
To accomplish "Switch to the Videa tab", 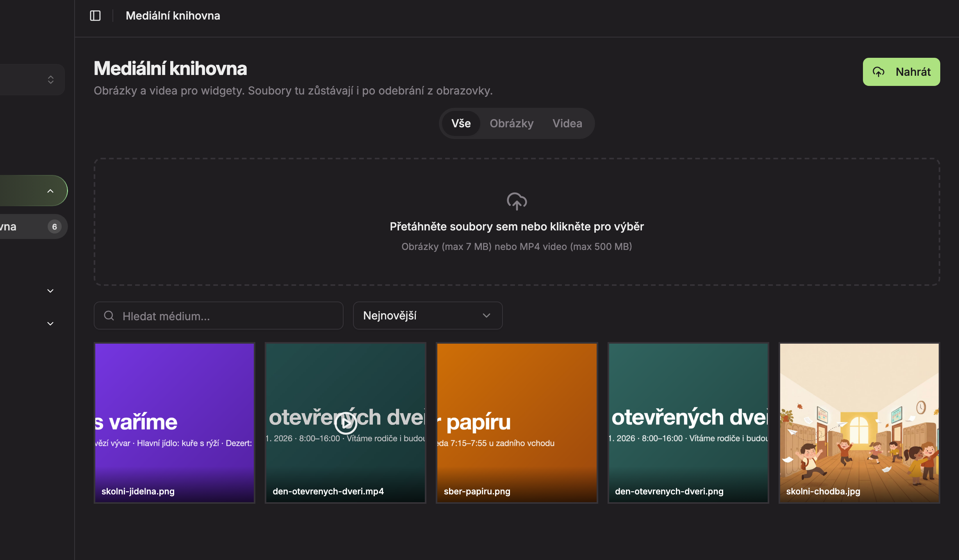I will click(x=567, y=123).
